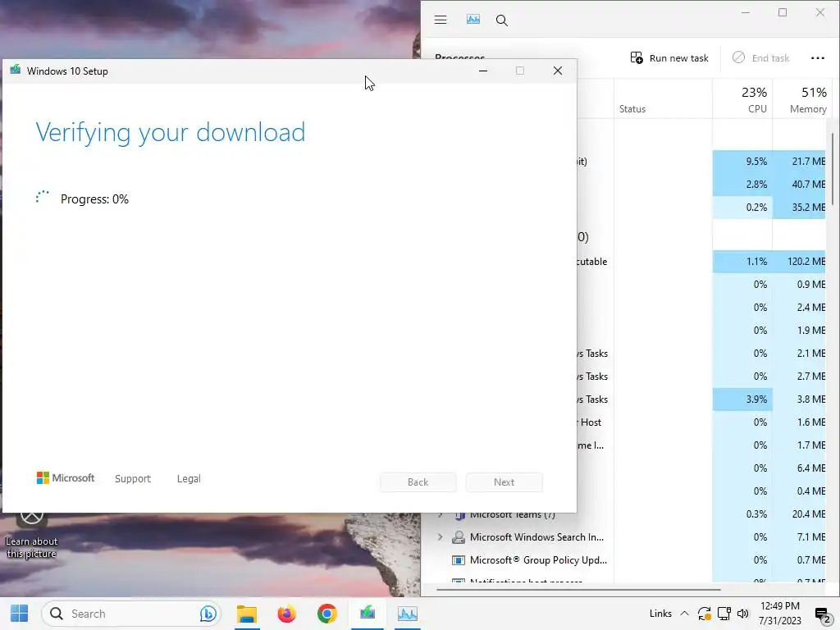The width and height of the screenshot is (840, 630).
Task: Click Status column header
Action: (663, 99)
